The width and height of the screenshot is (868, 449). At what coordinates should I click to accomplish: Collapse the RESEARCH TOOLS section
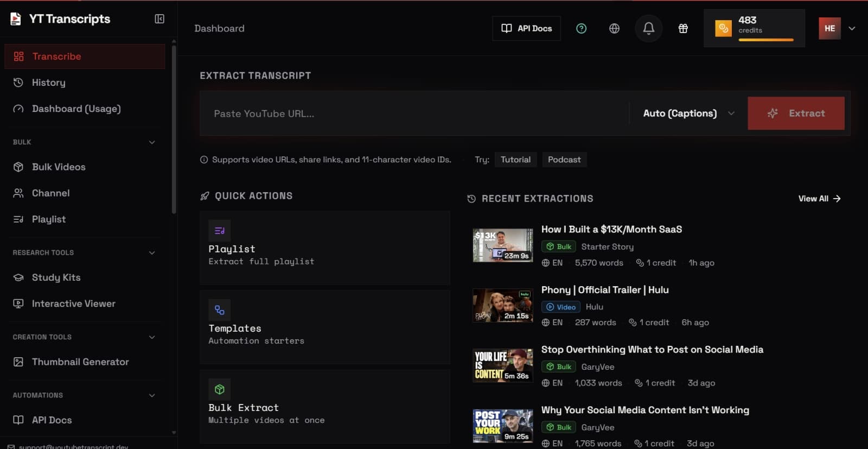[x=152, y=252]
